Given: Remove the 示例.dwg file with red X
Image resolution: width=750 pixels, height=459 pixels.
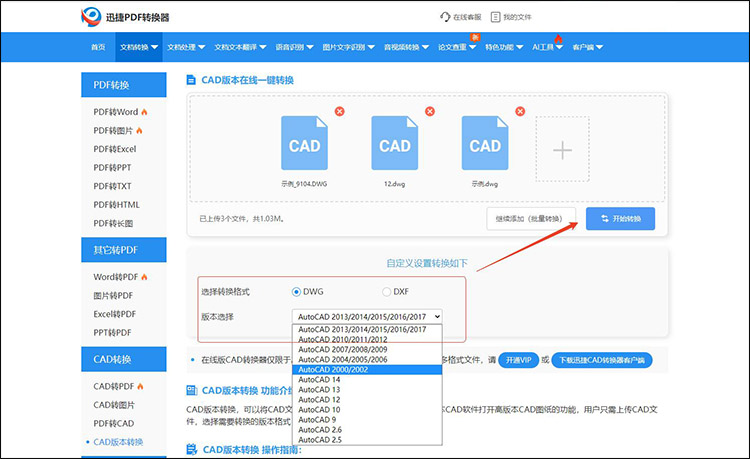Looking at the screenshot, I should (x=520, y=111).
